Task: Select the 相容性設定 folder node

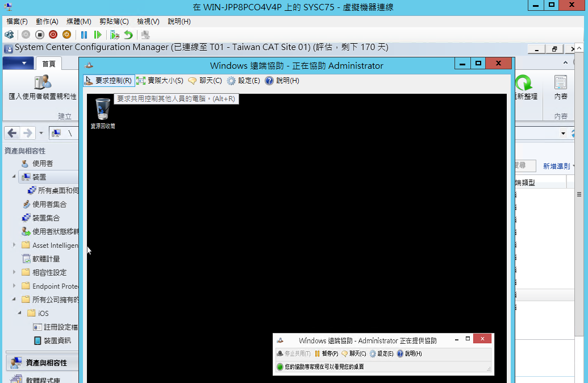Action: click(44, 272)
